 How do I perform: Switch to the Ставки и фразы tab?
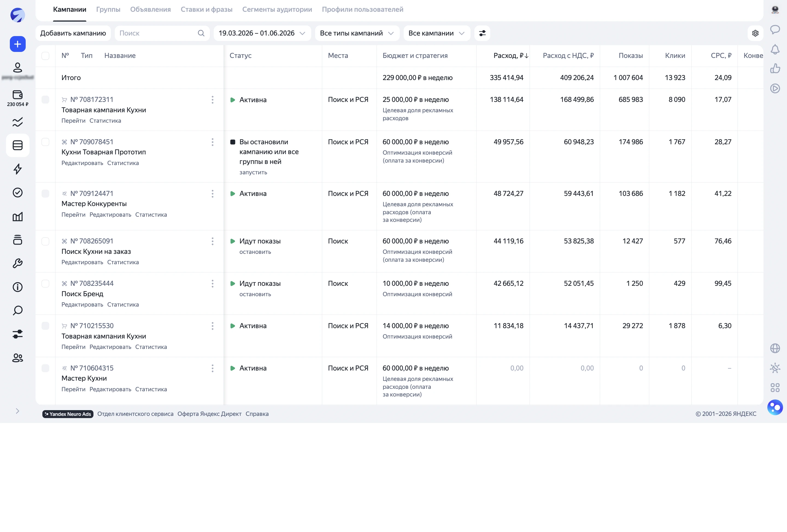(206, 10)
